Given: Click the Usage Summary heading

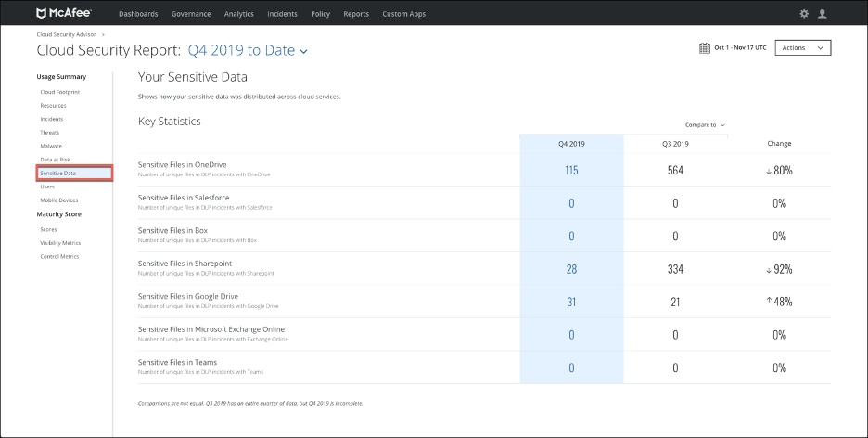Looking at the screenshot, I should [x=61, y=77].
